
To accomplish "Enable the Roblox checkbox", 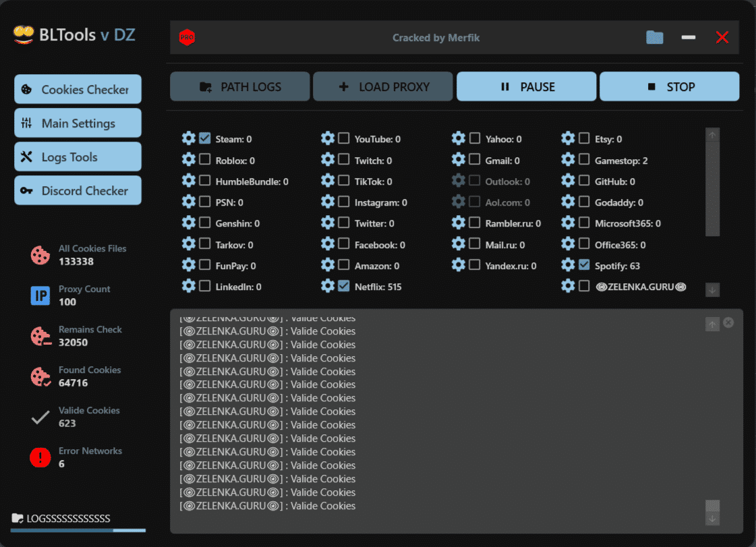I will coord(205,160).
